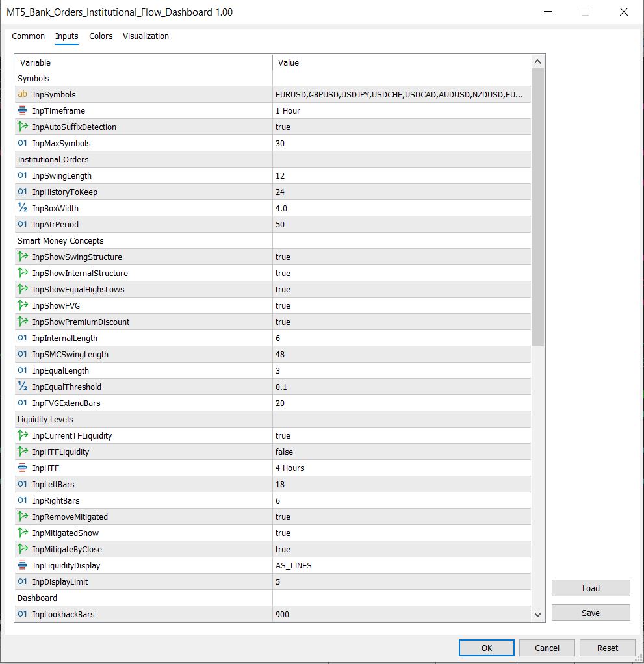The image size is (644, 664).
Task: Edit the InpSymbols value field
Action: [x=402, y=94]
